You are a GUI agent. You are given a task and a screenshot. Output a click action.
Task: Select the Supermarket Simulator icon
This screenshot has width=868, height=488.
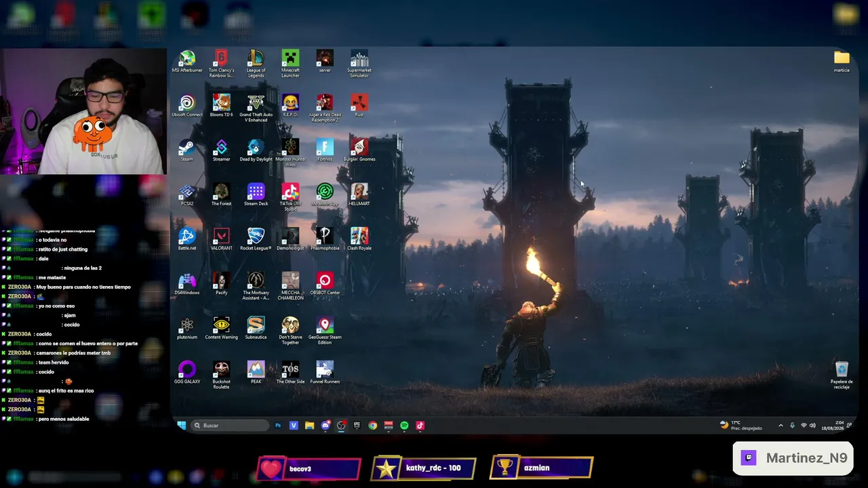(x=359, y=64)
